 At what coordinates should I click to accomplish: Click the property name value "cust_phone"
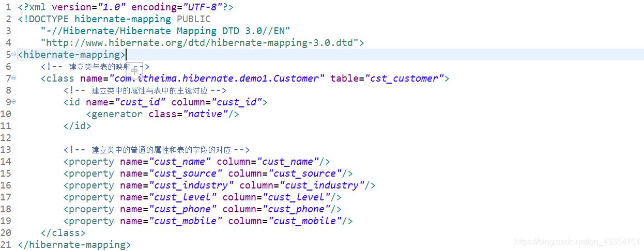pyautogui.click(x=182, y=209)
